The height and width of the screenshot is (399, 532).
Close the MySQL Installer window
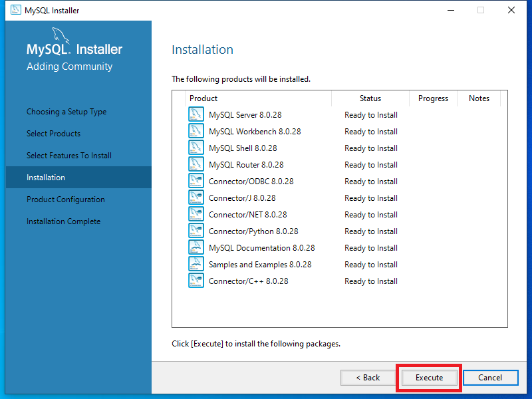point(511,10)
